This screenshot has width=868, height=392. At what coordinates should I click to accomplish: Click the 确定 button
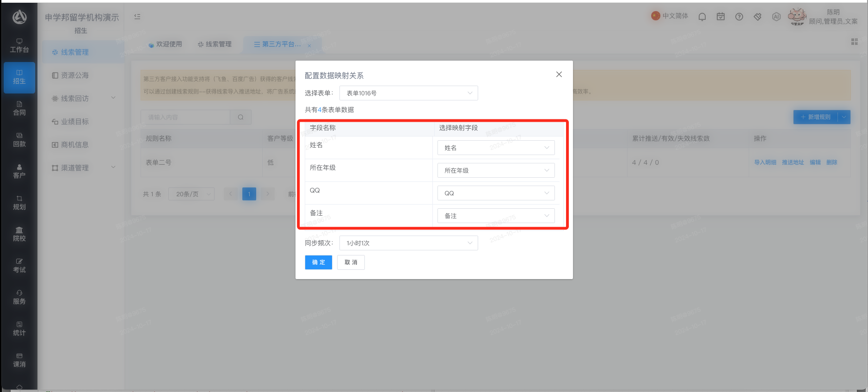[x=318, y=262]
